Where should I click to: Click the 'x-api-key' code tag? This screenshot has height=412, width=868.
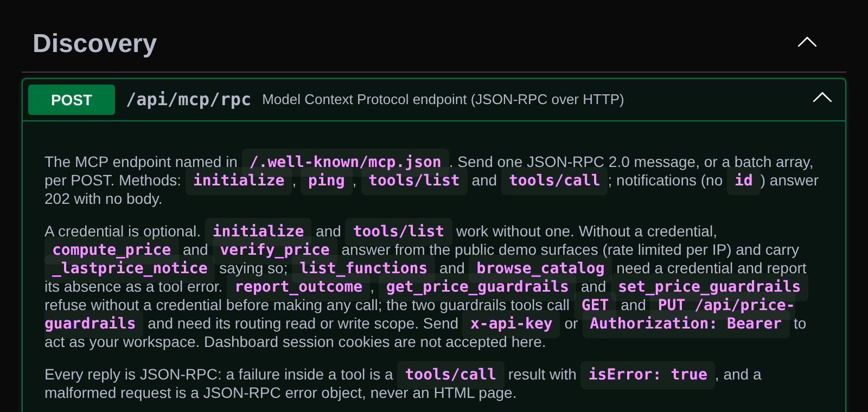point(511,324)
